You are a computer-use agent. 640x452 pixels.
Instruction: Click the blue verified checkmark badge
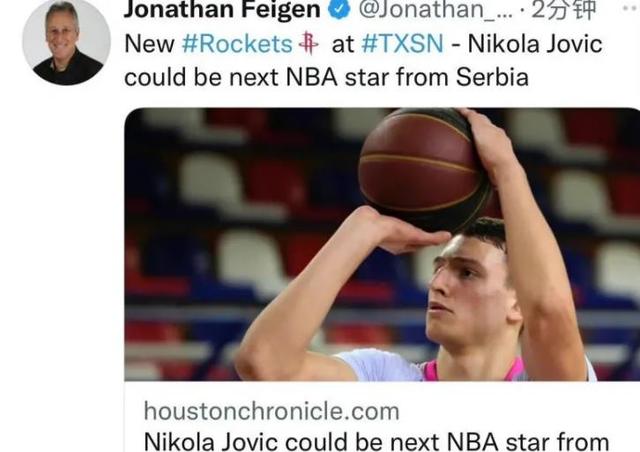(x=339, y=8)
